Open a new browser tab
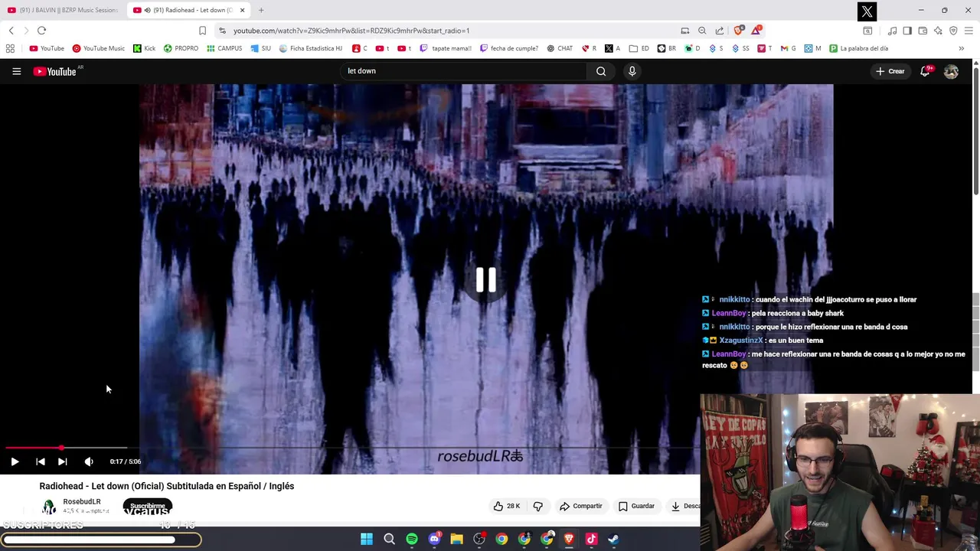This screenshot has height=551, width=980. (x=261, y=10)
